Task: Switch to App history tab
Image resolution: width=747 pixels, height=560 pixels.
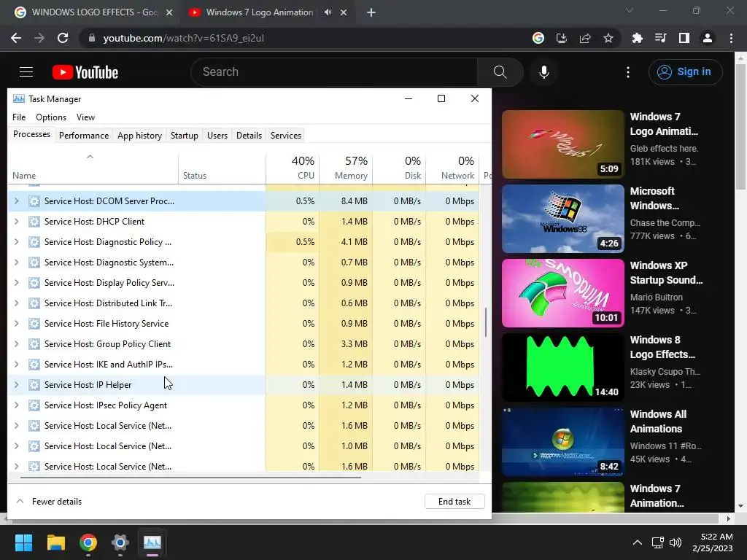Action: click(139, 136)
